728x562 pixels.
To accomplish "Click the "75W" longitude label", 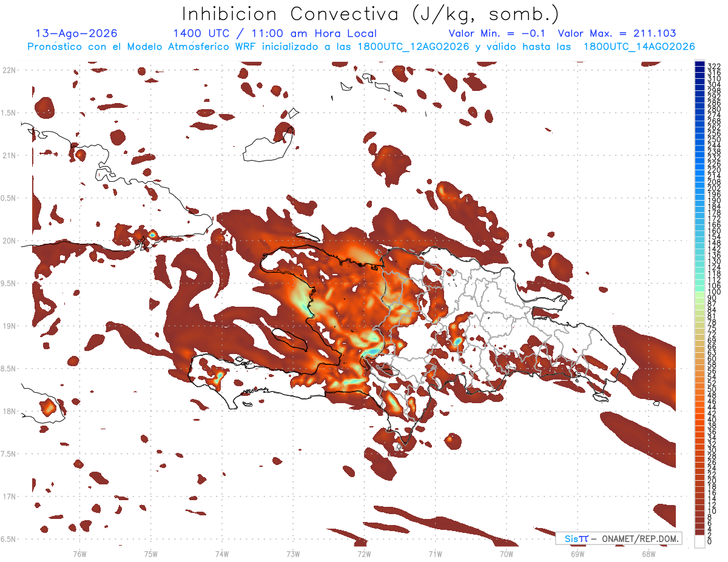I will coord(150,554).
